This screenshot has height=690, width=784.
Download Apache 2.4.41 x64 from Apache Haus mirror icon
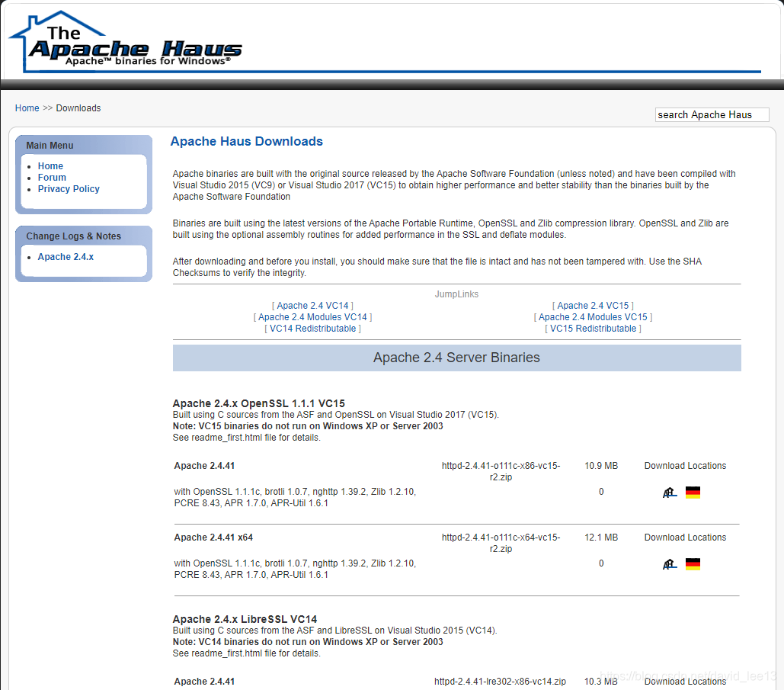pos(670,564)
